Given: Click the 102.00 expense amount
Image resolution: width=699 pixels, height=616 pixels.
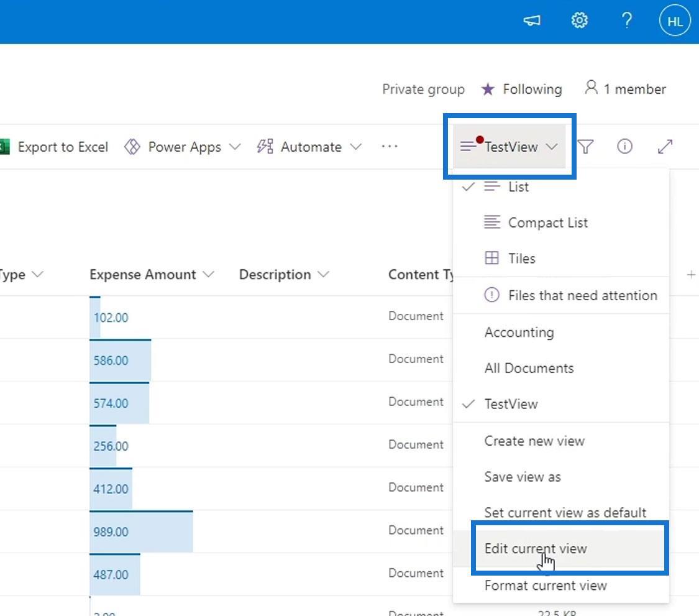Looking at the screenshot, I should (x=111, y=318).
